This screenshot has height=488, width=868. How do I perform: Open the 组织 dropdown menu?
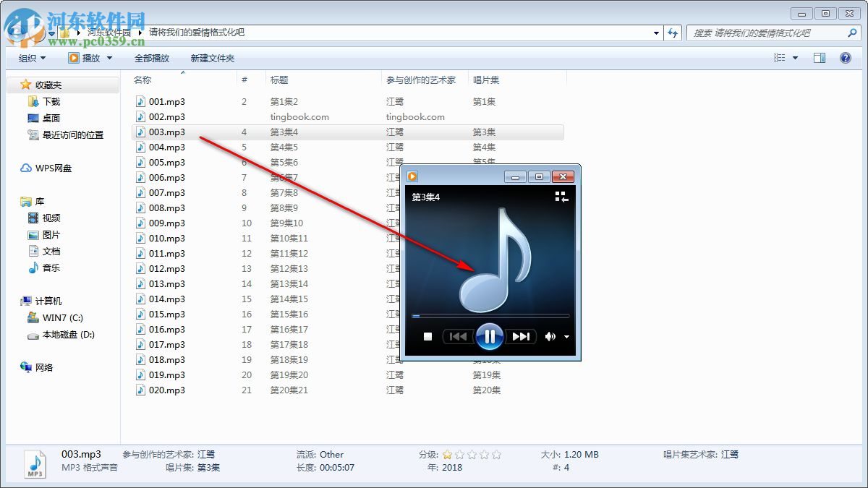click(x=30, y=58)
